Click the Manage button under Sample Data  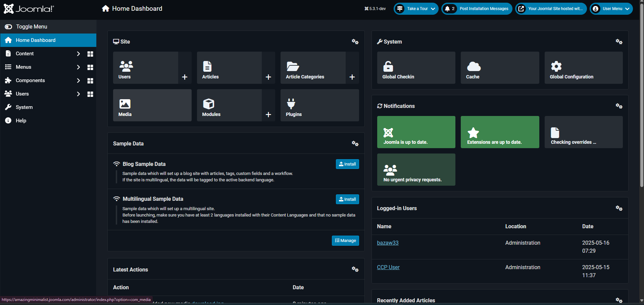click(x=345, y=241)
